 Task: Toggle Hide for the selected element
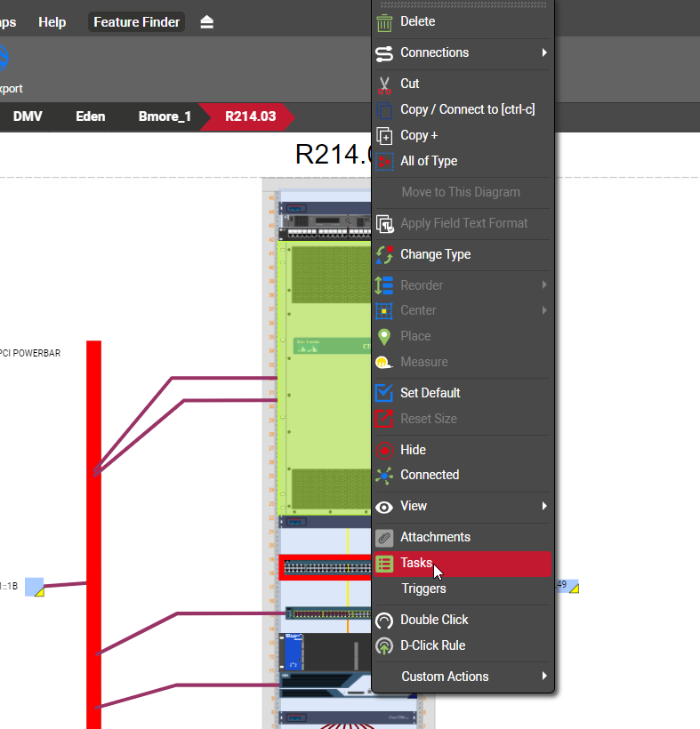[x=413, y=450]
